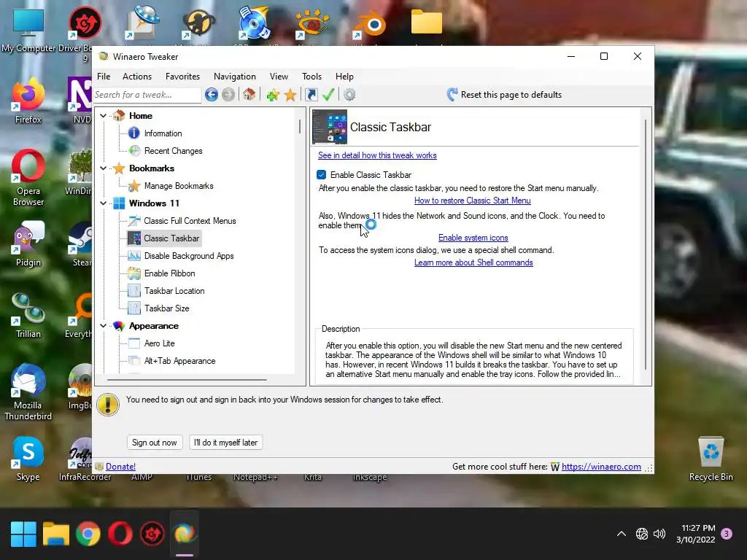Open settings via the grey gear icon
Screen dimensions: 747x560
point(349,95)
